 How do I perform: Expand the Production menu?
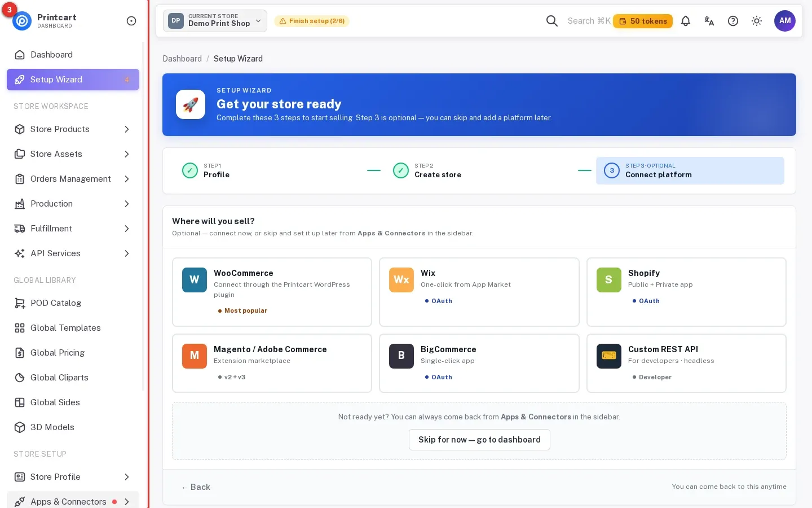pos(73,204)
